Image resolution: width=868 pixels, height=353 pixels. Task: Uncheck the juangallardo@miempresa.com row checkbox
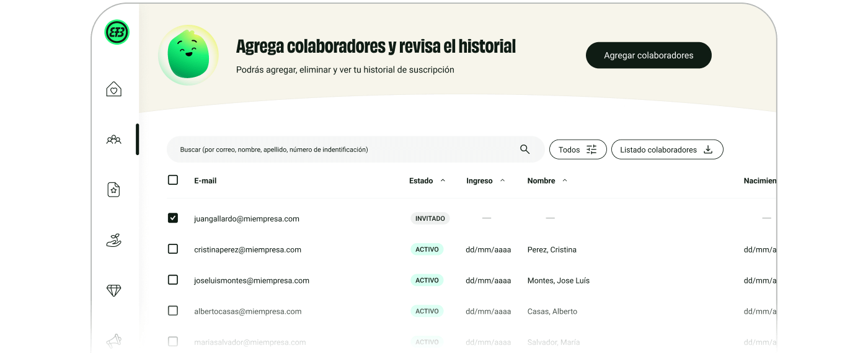(173, 218)
